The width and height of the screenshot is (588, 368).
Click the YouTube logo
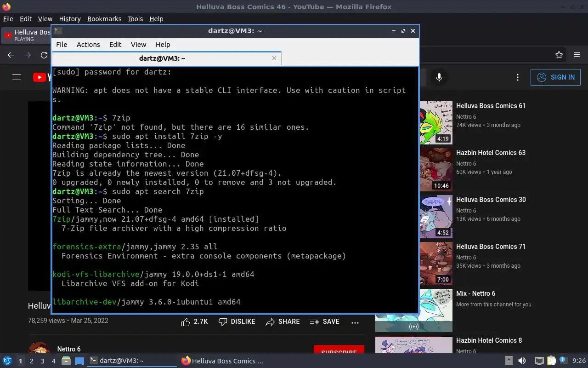coord(42,77)
